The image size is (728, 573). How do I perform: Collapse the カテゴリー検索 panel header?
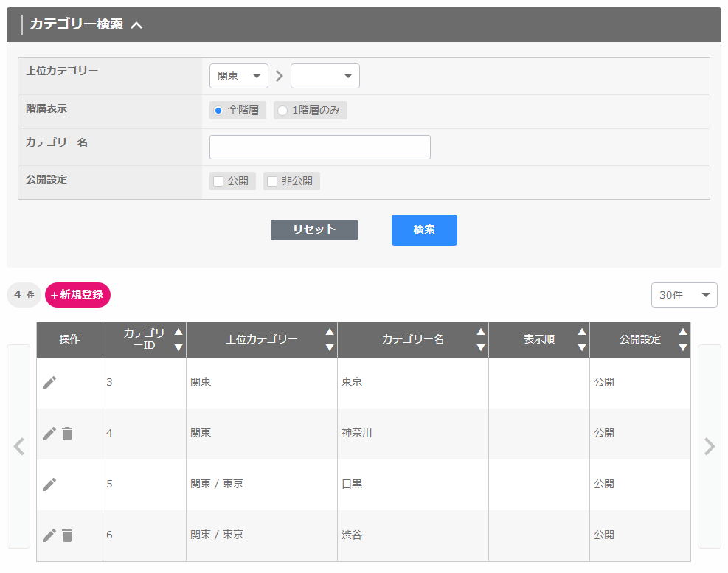[136, 24]
